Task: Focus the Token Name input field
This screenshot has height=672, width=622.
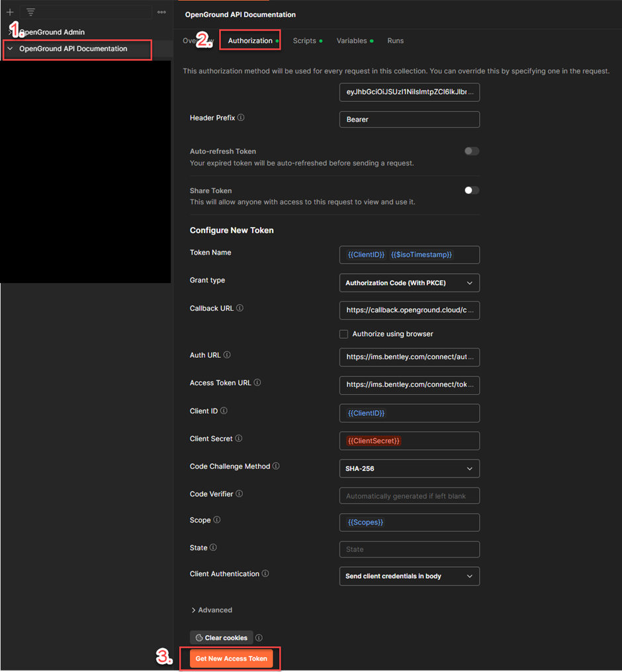Action: coord(410,255)
